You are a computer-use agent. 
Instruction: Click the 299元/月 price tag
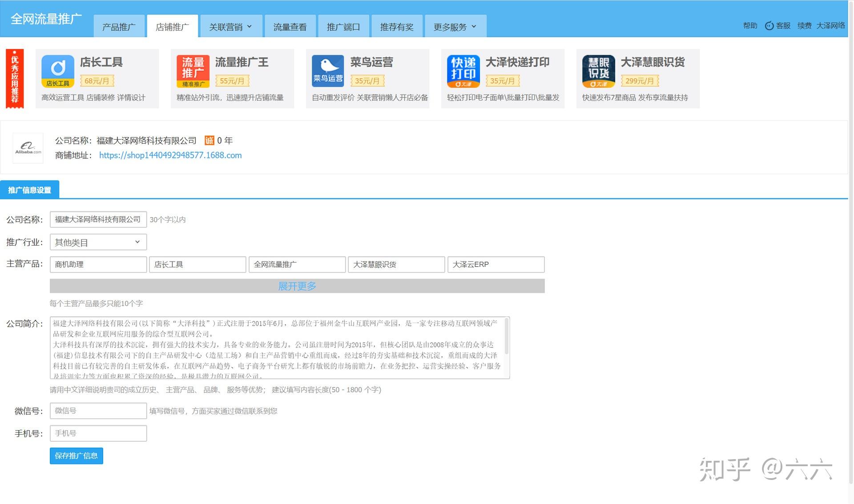tap(640, 81)
